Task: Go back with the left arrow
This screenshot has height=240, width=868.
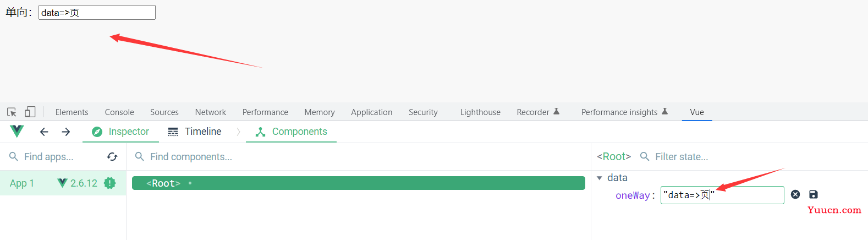Action: tap(44, 132)
